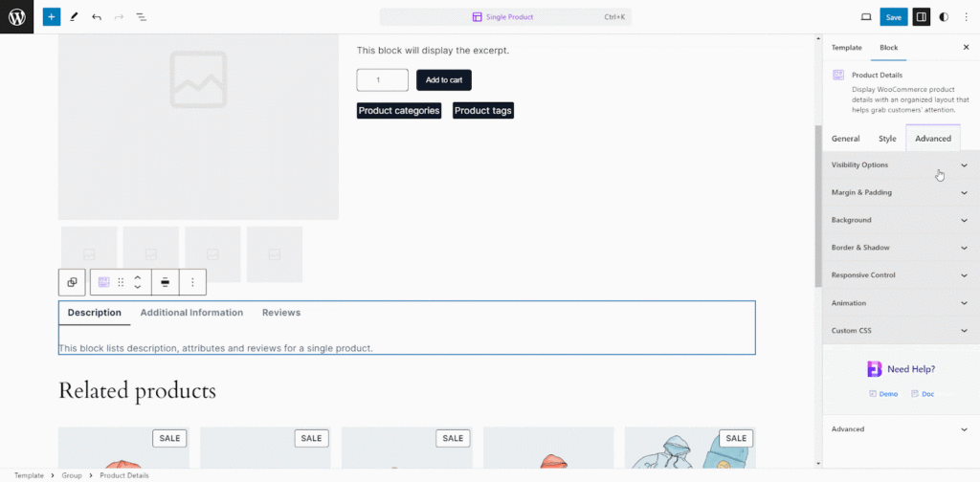Open the top bar Options three-dot menu
Viewport: 980px width, 482px height.
(966, 17)
